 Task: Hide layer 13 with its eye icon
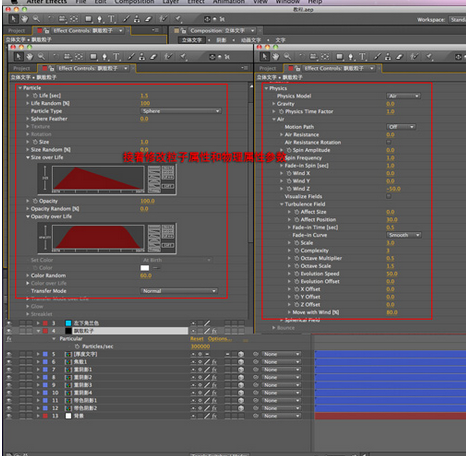(9, 416)
